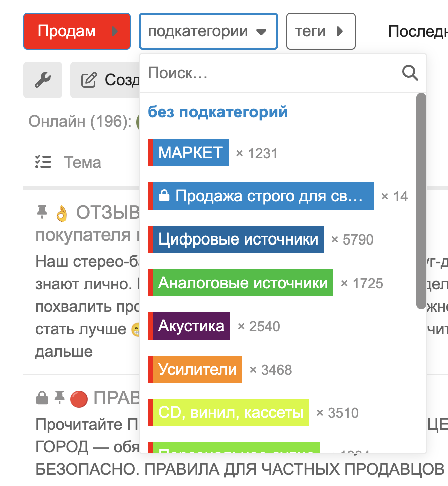The height and width of the screenshot is (486, 448).
Task: Open the Продам category dropdown
Action: click(77, 31)
